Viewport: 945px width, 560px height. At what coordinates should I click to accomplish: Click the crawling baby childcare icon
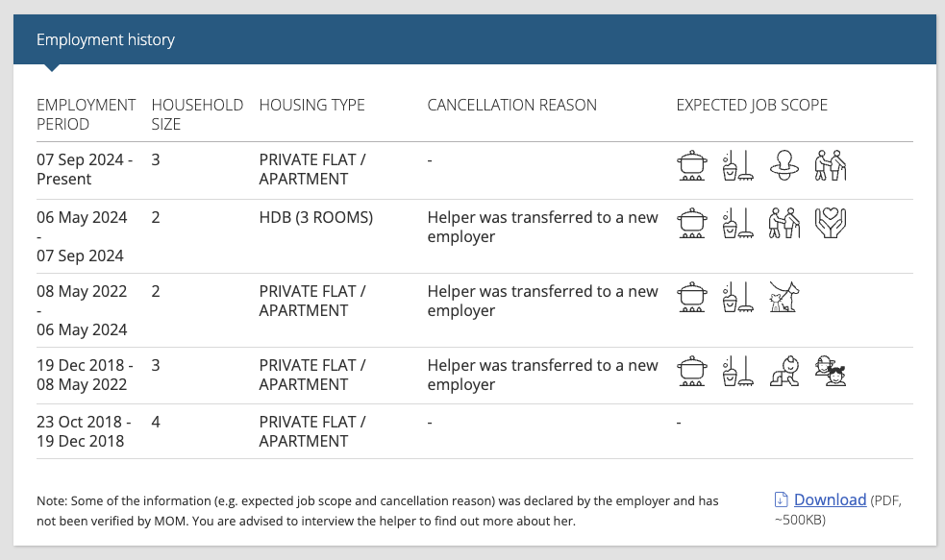784,371
